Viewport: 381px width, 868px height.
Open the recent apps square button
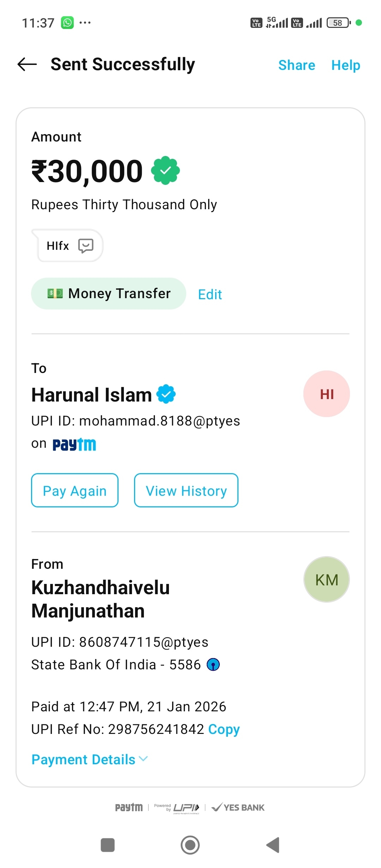108,845
